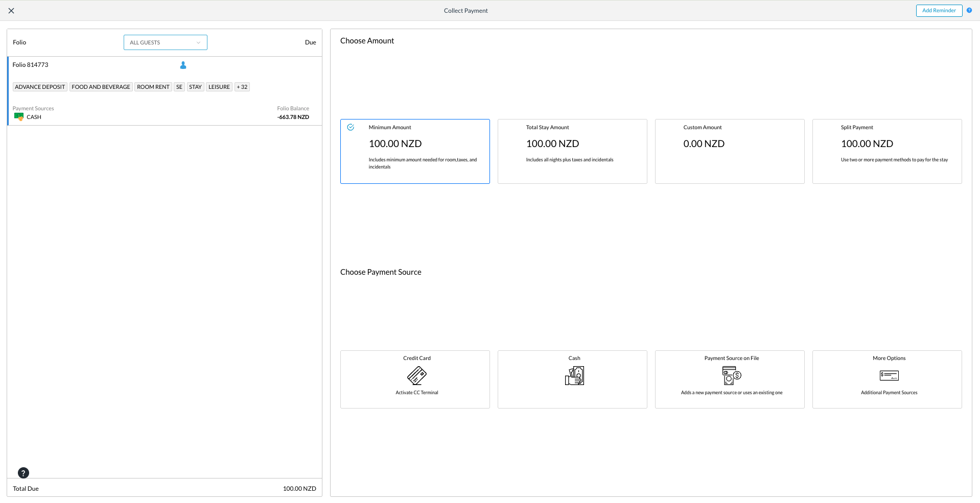The width and height of the screenshot is (980, 503).
Task: Close the Collect Payment window
Action: [11, 11]
